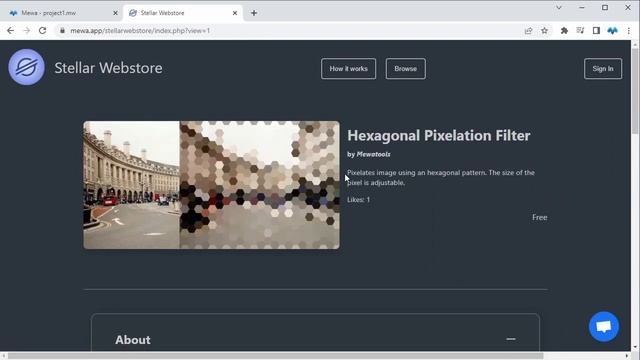Open the Mewatools author link

click(373, 154)
